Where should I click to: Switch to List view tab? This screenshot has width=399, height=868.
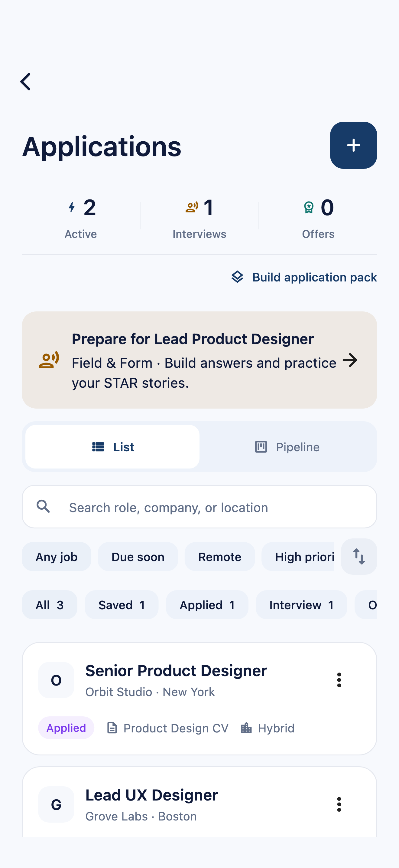(112, 447)
